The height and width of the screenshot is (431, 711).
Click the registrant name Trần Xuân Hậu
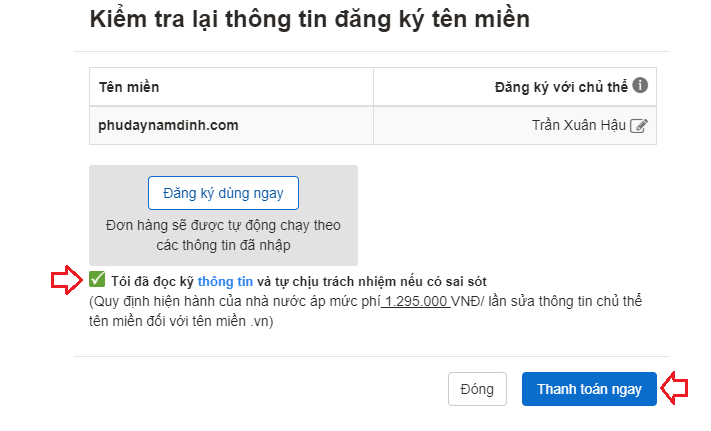click(579, 125)
